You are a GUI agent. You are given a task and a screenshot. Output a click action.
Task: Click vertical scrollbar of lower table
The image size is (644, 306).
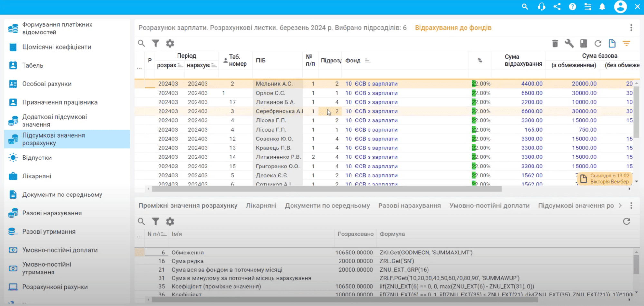click(636, 264)
